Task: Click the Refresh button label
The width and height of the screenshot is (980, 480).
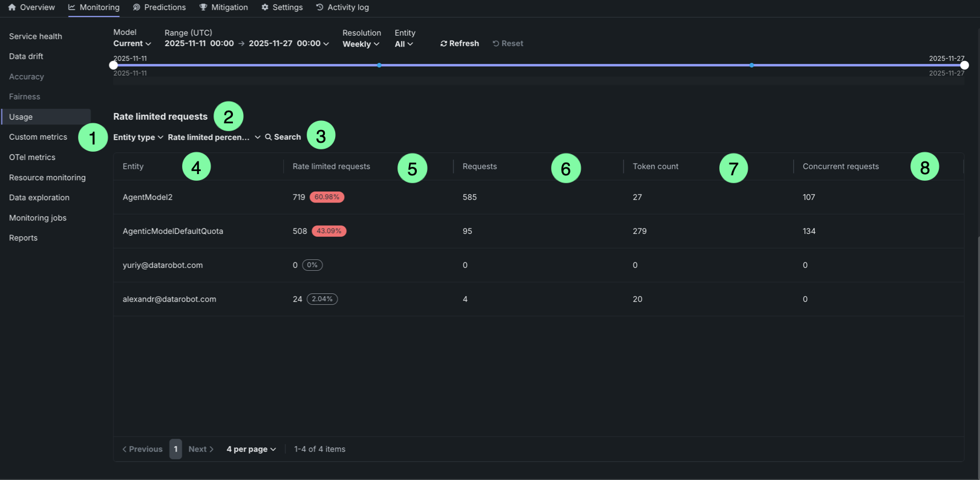Action: pyautogui.click(x=464, y=44)
